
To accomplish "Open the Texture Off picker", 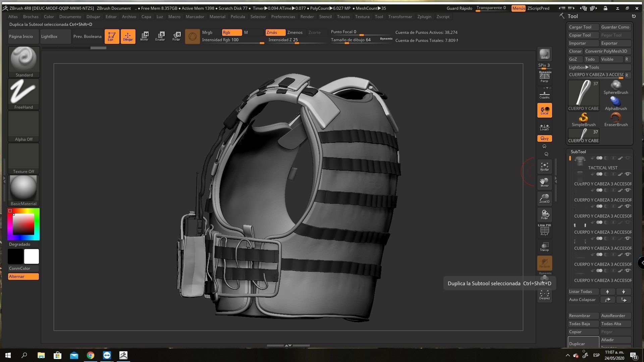I will pos(24,159).
